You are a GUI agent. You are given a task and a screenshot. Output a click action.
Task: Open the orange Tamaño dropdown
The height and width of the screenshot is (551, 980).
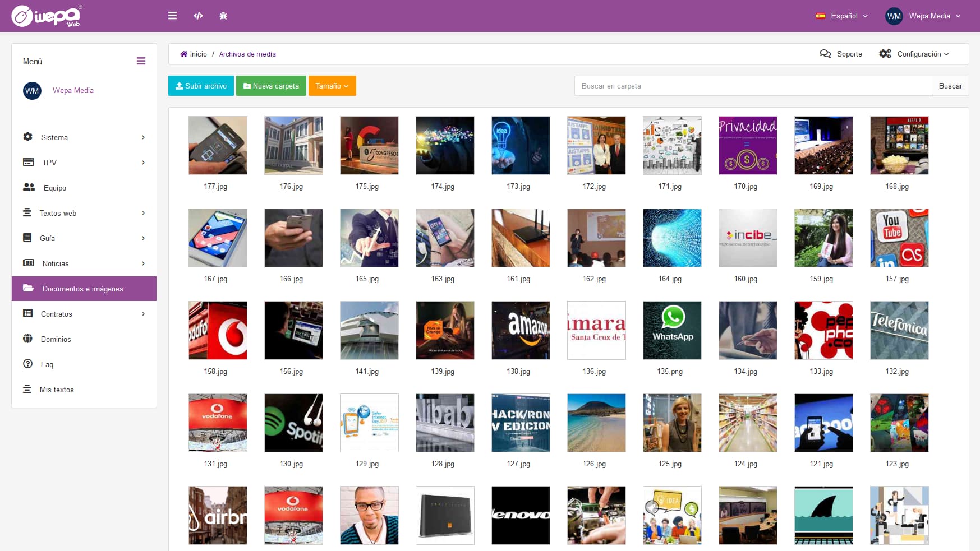(x=332, y=86)
